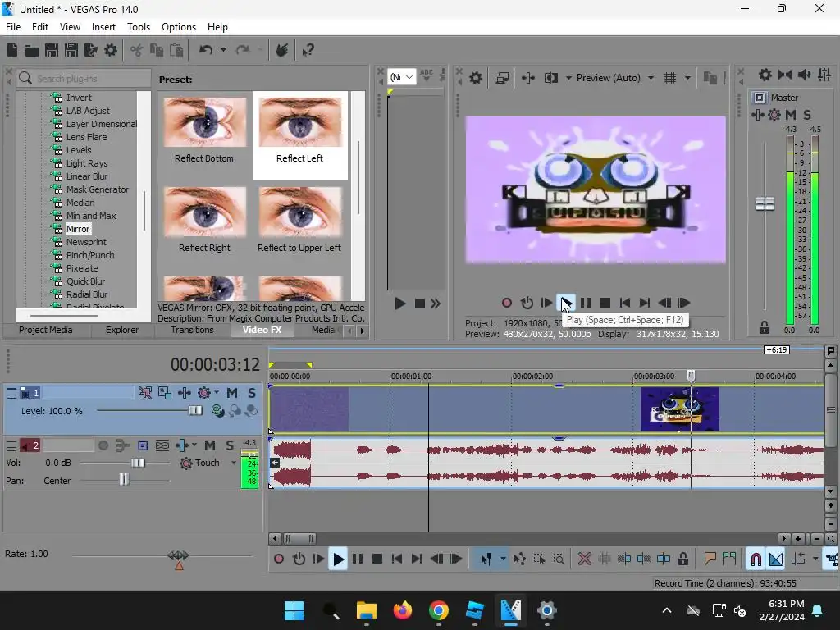The width and height of the screenshot is (840, 630).
Task: Open track 1 FX dropdown arrow
Action: click(217, 393)
